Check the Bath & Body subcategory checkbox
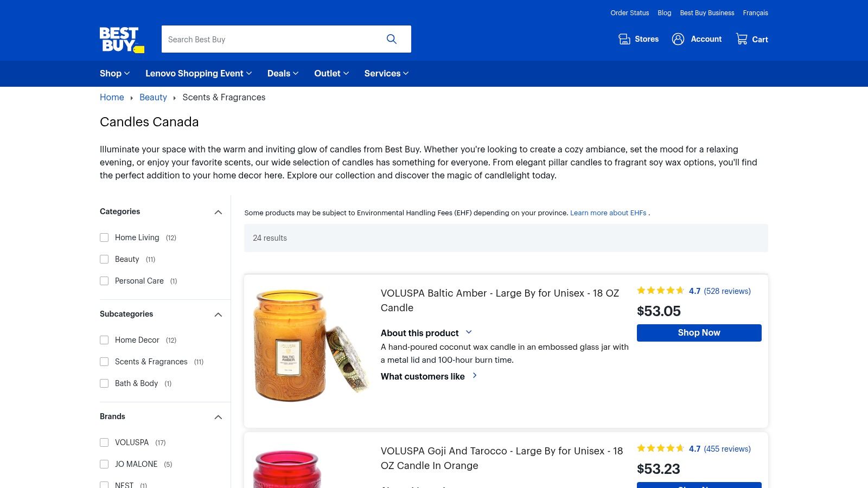868x488 pixels. [104, 383]
